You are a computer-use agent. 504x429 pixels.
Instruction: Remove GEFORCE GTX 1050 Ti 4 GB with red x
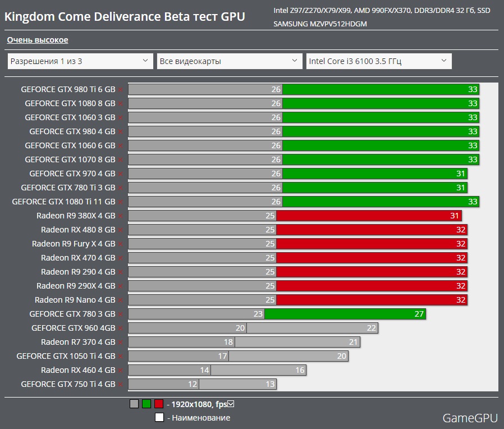(x=121, y=357)
